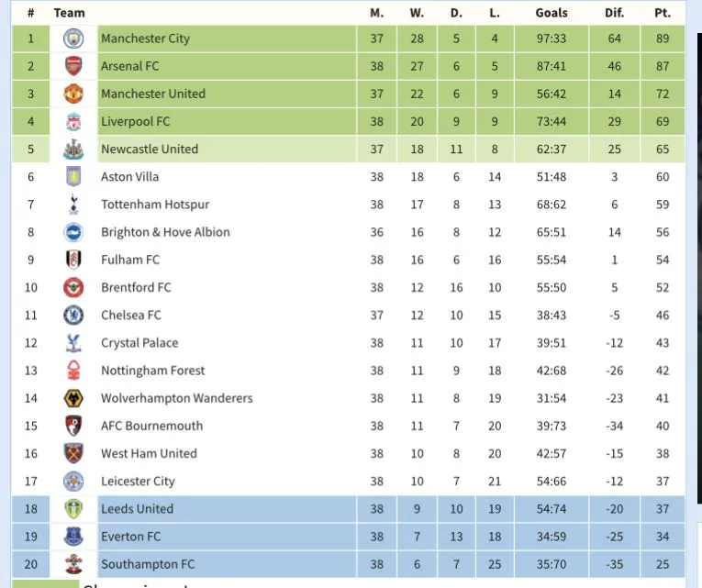Click the Pt. column header
702x588 pixels.
[x=663, y=13]
